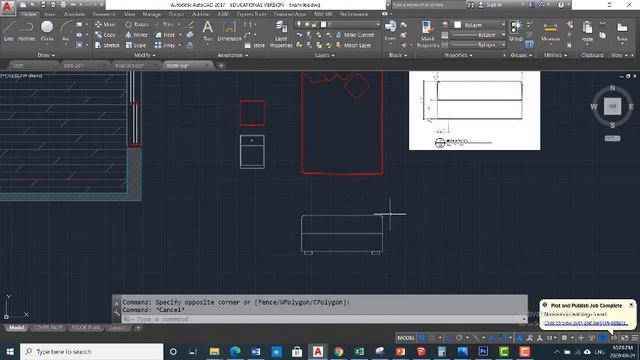Click the keyword search box in title bar
Viewport: 640px width, 360px height.
[429, 5]
